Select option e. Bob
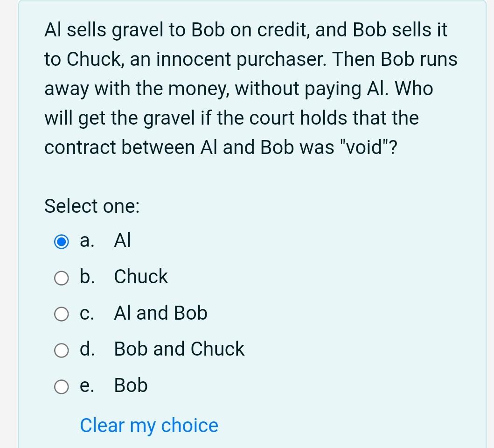Viewport: 494px width, 448px height. [61, 386]
